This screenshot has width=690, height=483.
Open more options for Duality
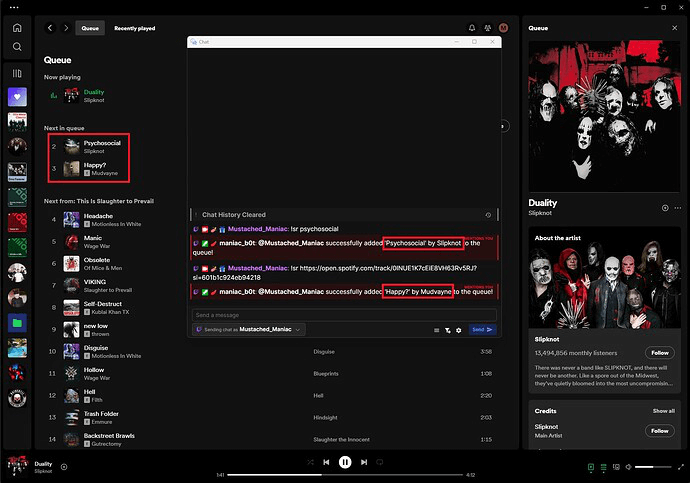[677, 208]
